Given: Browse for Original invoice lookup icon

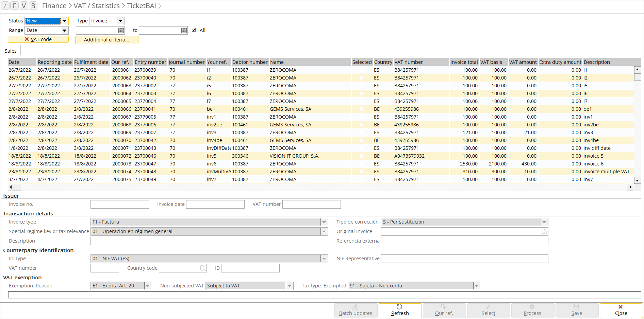Looking at the screenshot, I should click(x=544, y=231).
